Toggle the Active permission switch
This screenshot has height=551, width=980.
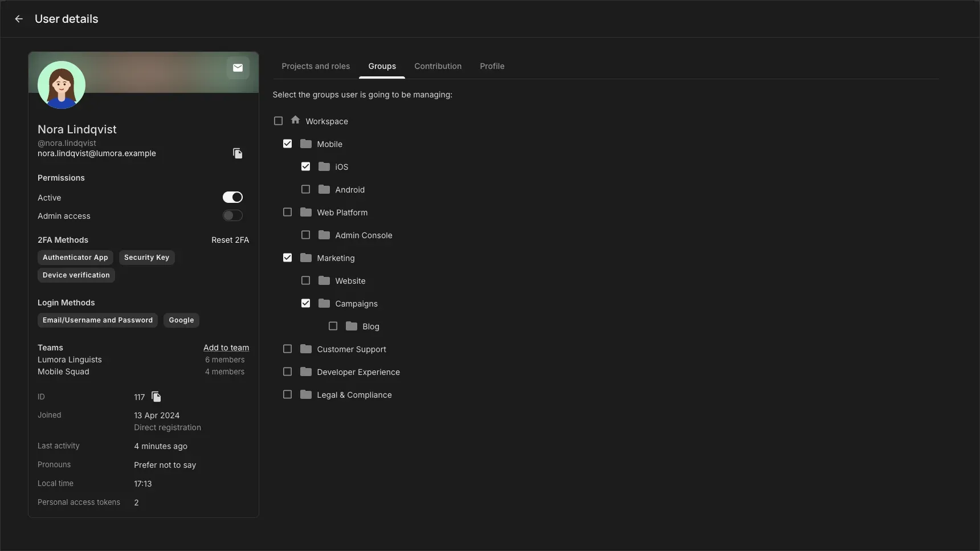pyautogui.click(x=232, y=197)
